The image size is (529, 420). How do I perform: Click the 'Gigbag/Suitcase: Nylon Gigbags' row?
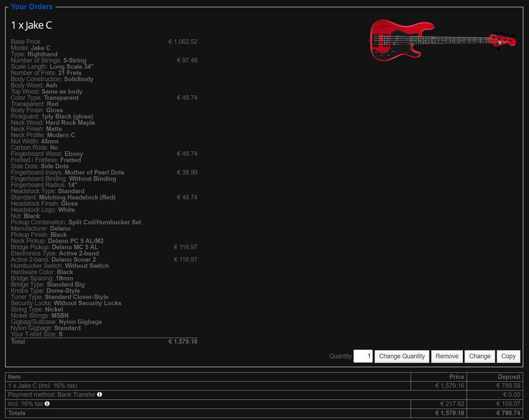pyautogui.click(x=56, y=322)
